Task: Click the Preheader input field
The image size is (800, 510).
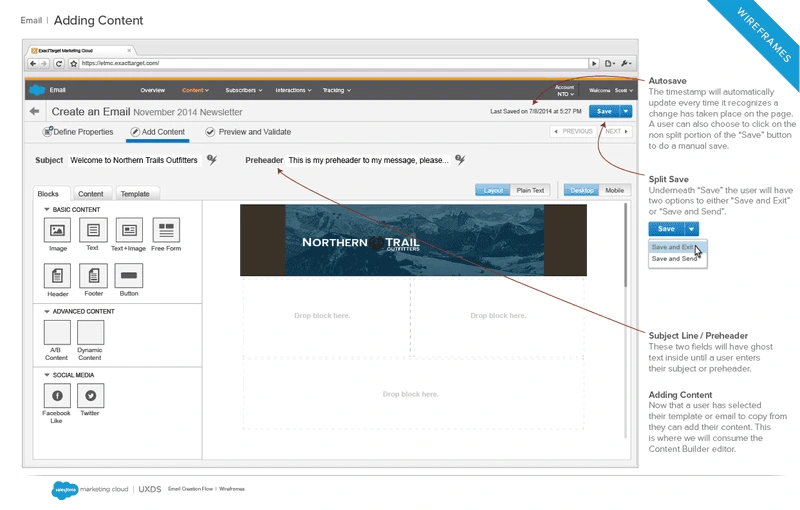Action: pos(368,160)
